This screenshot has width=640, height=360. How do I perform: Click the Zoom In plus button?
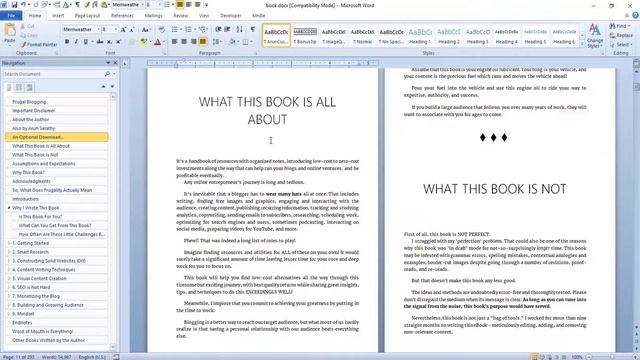[x=635, y=357]
